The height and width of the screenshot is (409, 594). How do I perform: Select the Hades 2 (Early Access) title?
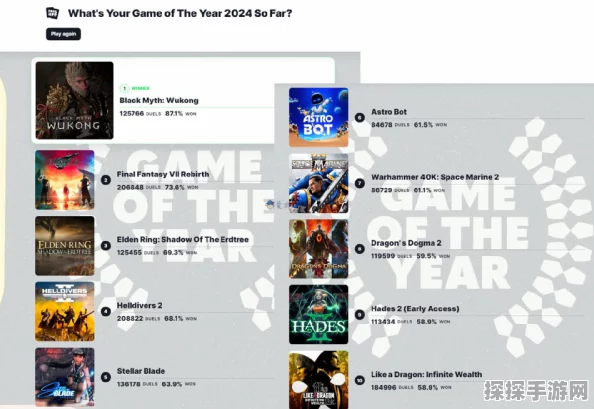coord(415,309)
